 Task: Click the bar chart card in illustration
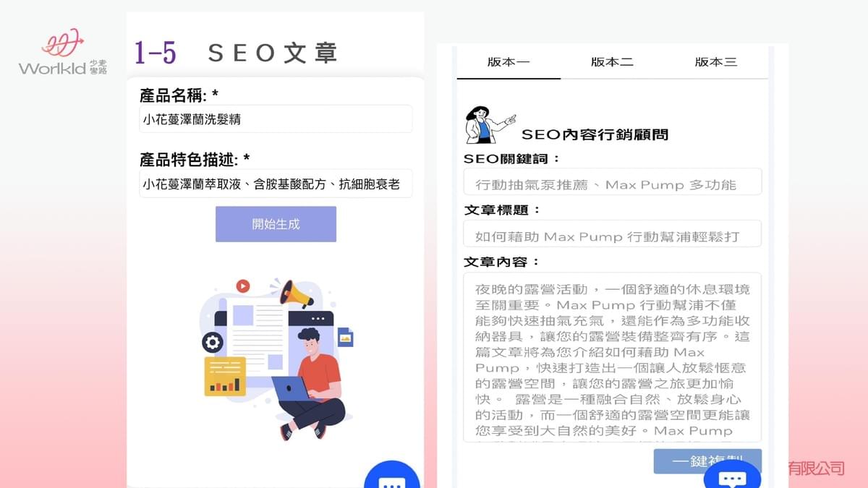[225, 376]
